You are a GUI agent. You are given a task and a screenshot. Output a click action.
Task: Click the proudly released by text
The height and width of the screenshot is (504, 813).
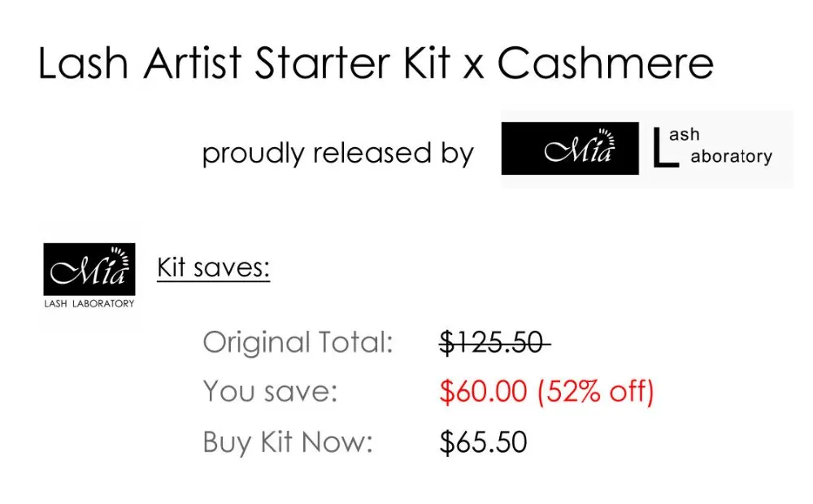pyautogui.click(x=337, y=153)
